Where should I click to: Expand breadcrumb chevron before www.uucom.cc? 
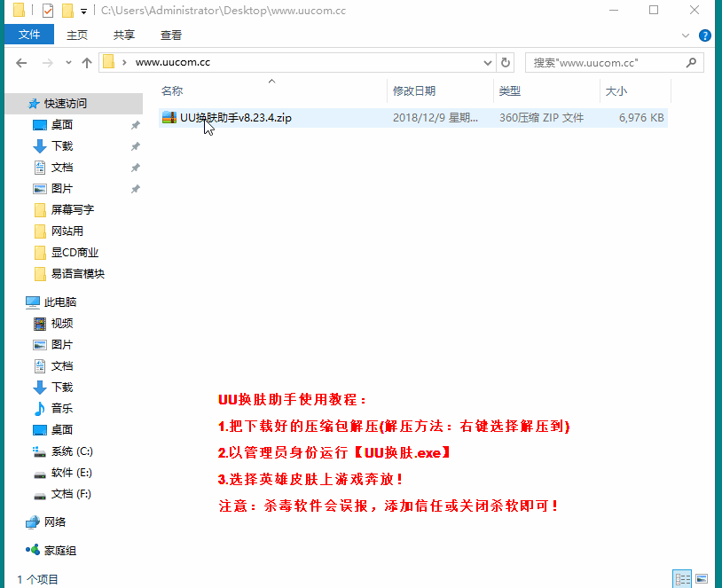click(124, 63)
